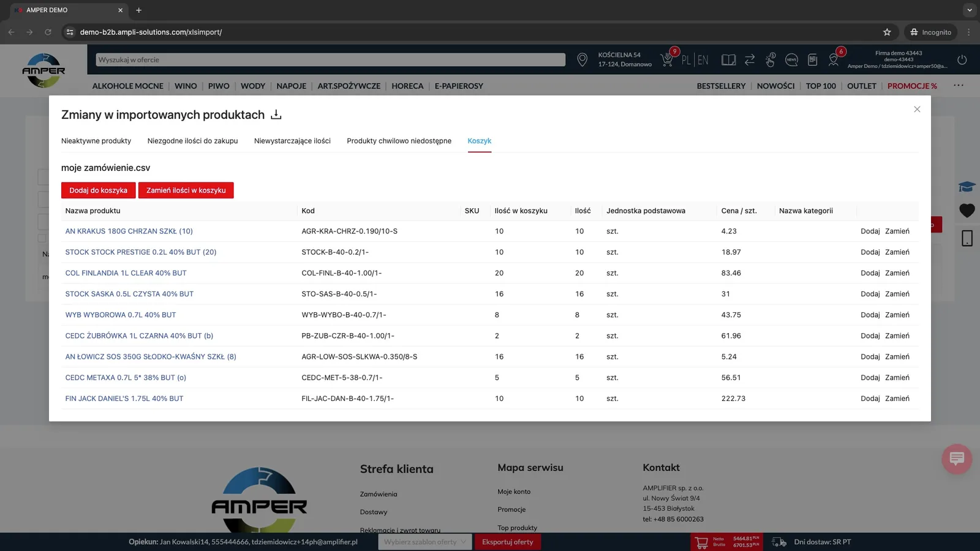Open the quick-order cart icon with badge 9
Viewport: 980px width, 551px height.
coord(667,59)
